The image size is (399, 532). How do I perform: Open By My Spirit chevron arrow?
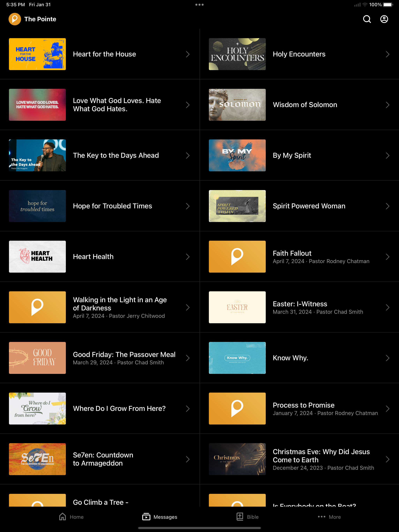(388, 155)
